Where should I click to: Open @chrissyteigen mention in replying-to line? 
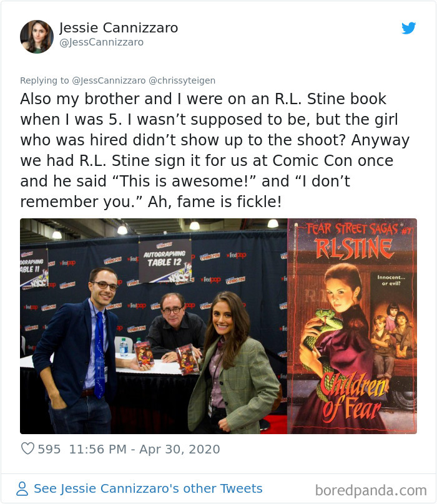[182, 80]
